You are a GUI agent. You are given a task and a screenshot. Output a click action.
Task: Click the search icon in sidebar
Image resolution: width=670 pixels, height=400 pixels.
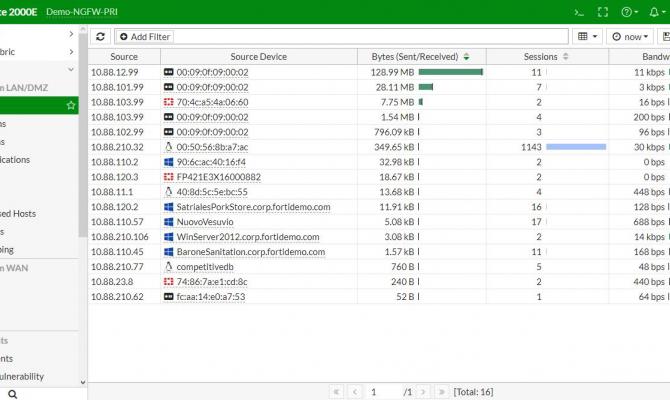(13, 394)
